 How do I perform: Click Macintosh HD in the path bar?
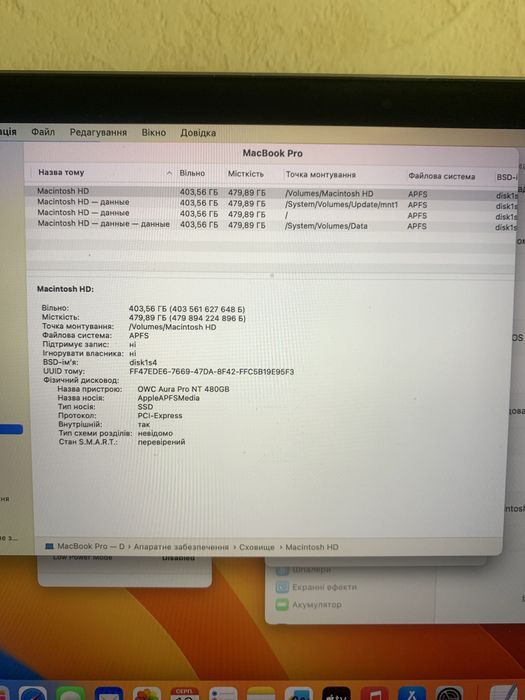(x=312, y=547)
